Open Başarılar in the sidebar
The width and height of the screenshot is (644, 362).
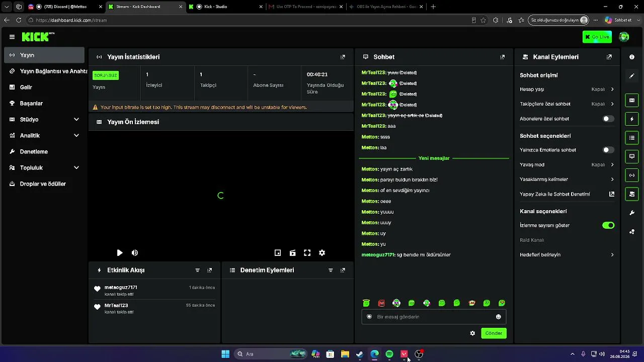(x=44, y=103)
